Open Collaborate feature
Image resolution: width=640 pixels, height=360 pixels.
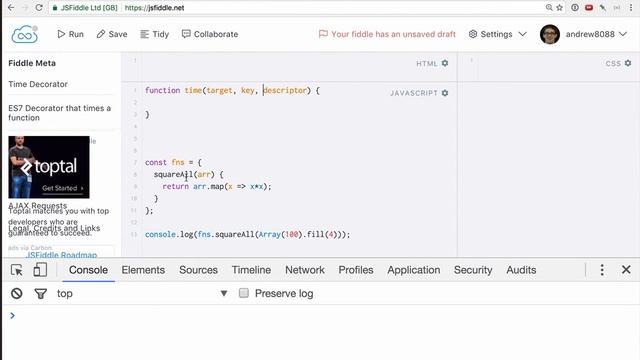(x=210, y=34)
